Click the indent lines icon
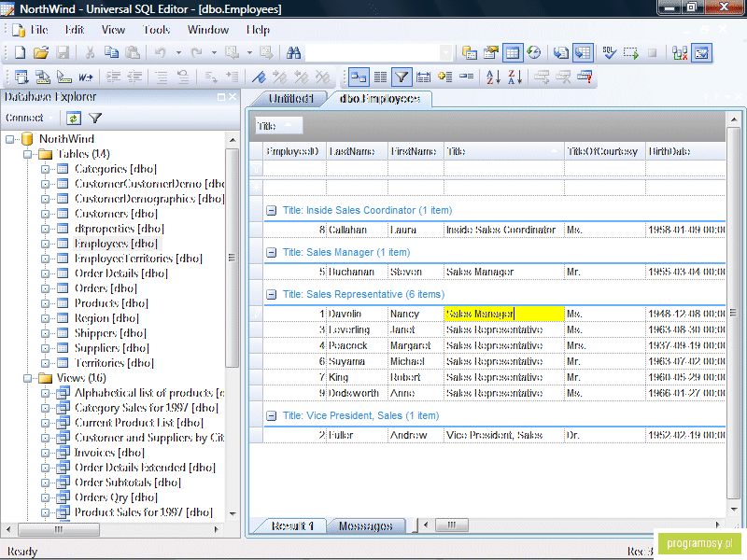Viewport: 747px width, 560px height. click(113, 77)
